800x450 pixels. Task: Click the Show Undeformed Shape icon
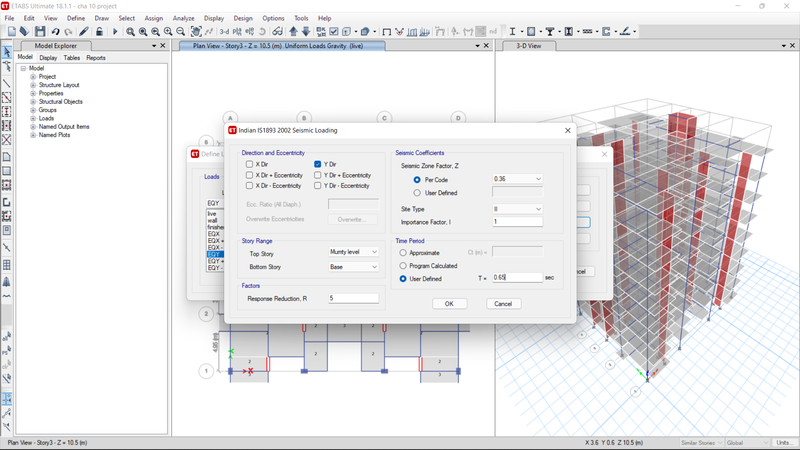tap(387, 32)
